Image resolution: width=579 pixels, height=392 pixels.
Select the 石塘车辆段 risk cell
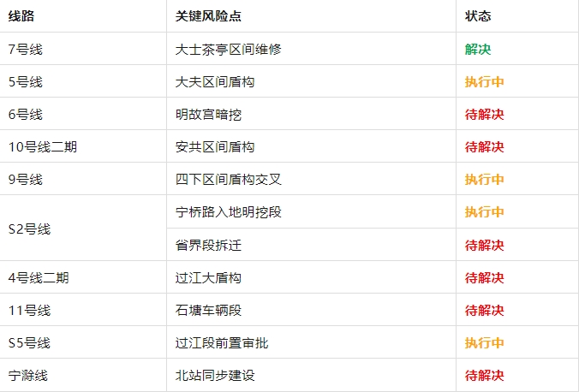pyautogui.click(x=208, y=310)
